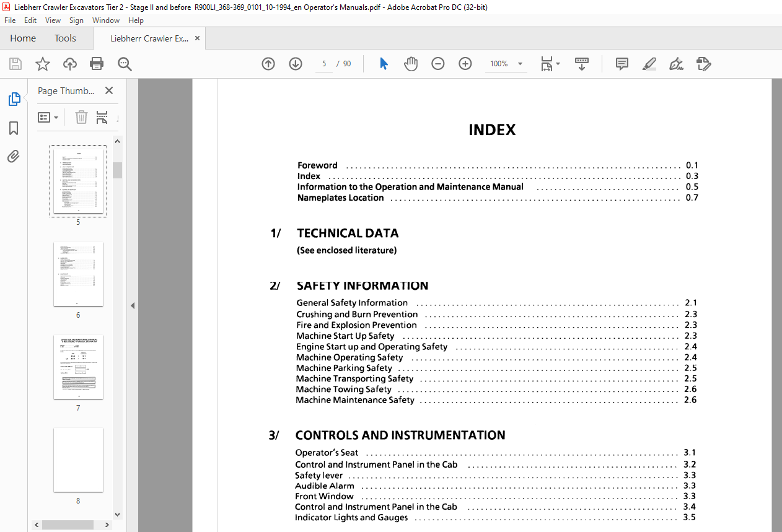
Task: Open the thumbnail options dropdown menu
Action: click(x=48, y=117)
